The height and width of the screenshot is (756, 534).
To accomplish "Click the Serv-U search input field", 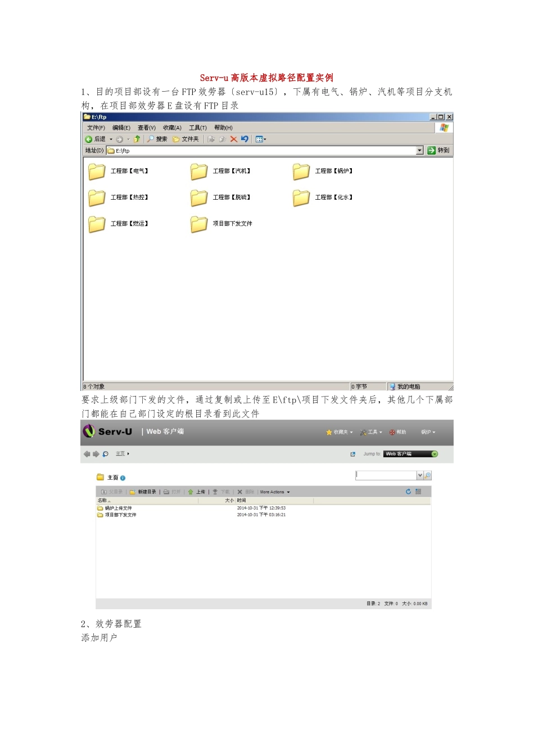I will tap(386, 475).
